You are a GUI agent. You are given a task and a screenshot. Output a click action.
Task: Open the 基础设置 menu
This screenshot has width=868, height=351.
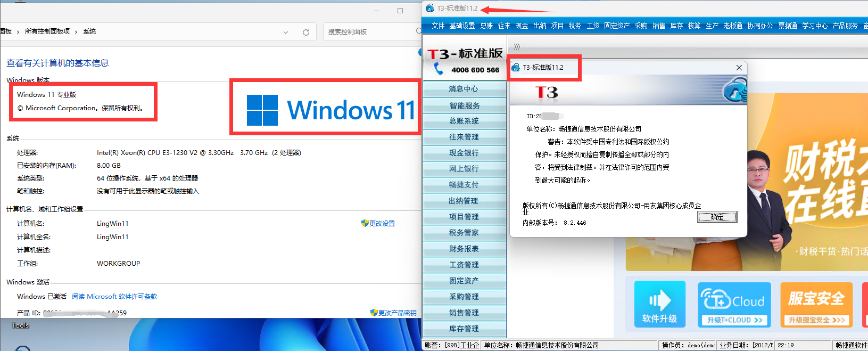click(x=462, y=26)
